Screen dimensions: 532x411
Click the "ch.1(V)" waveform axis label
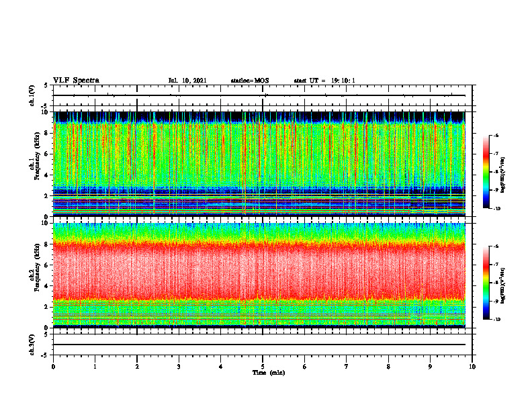click(32, 95)
